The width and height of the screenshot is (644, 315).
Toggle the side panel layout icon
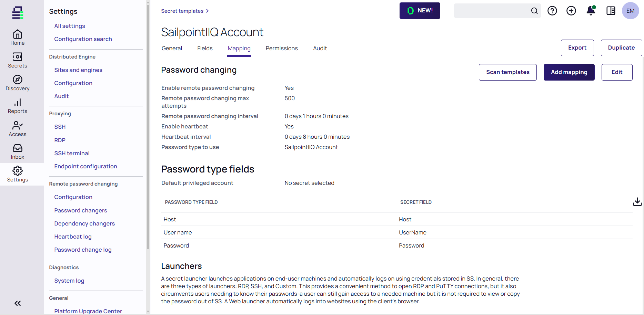(611, 11)
